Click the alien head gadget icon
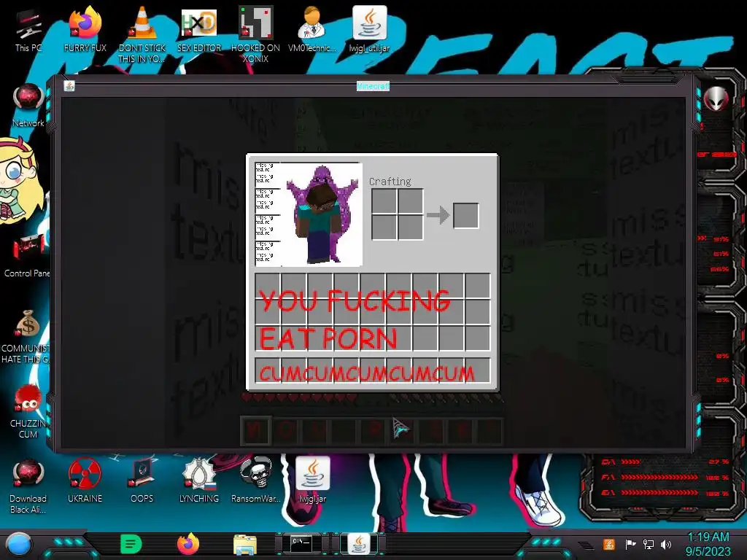This screenshot has height=560, width=747. click(x=716, y=98)
